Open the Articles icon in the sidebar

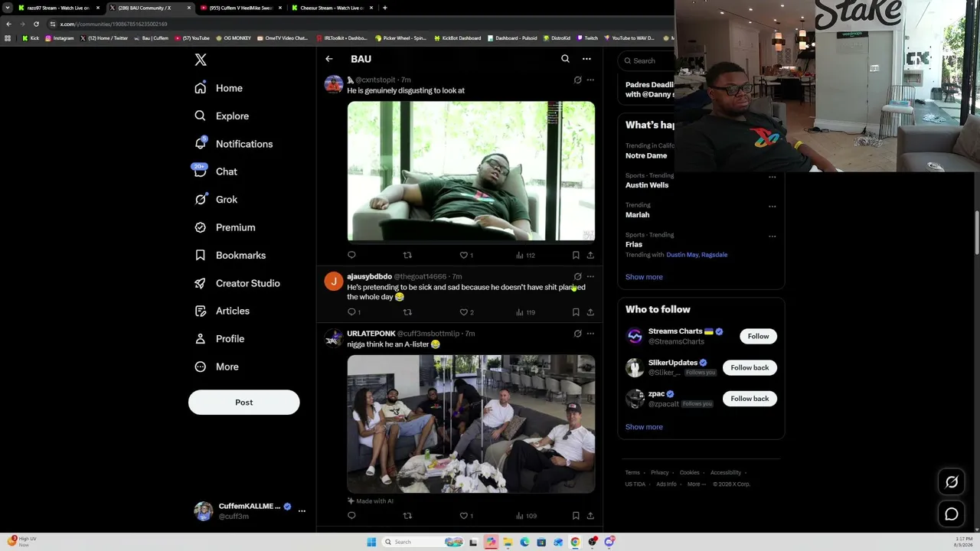pyautogui.click(x=201, y=311)
